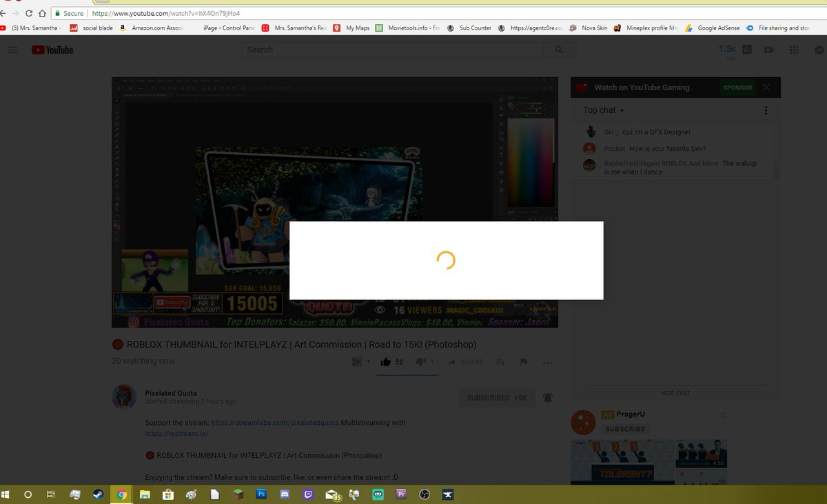This screenshot has height=504, width=827.
Task: Click the browser address bar URL
Action: click(165, 13)
